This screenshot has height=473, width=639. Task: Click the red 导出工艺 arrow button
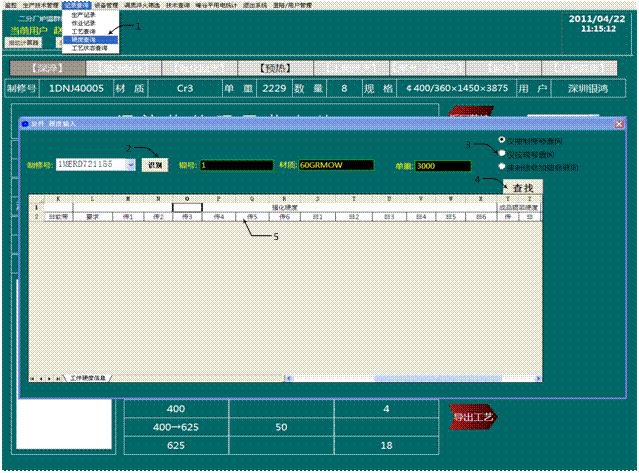pos(473,417)
